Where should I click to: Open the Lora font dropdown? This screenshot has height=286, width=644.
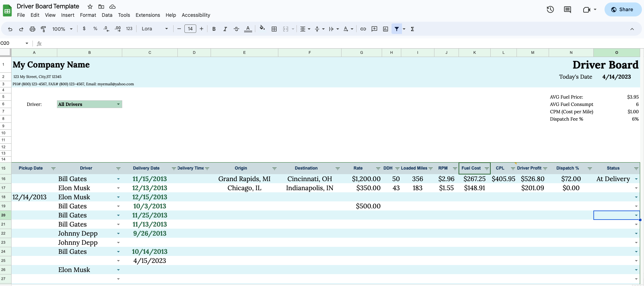tap(155, 29)
